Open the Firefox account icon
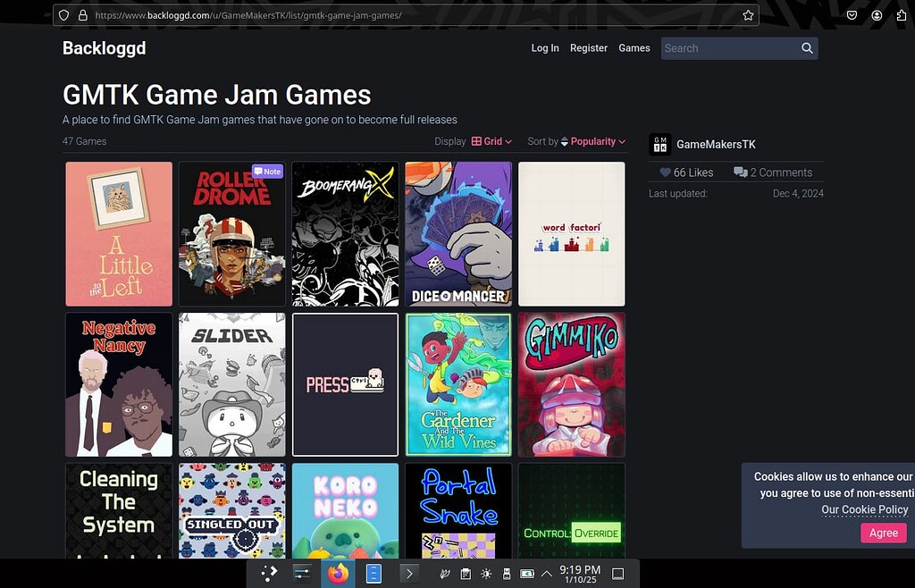Viewport: 915px width, 588px height. (x=877, y=14)
